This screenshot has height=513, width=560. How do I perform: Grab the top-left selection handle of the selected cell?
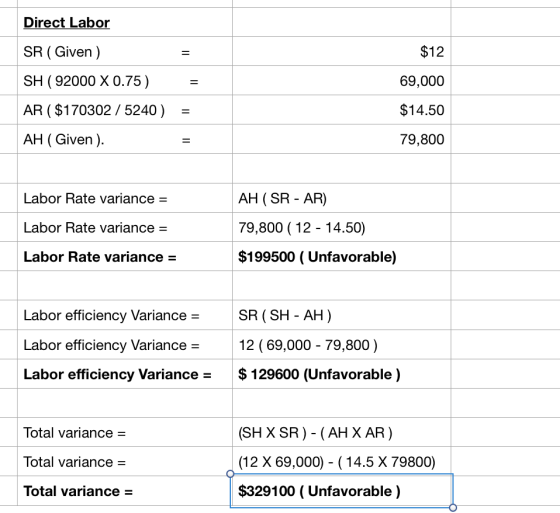(230, 474)
